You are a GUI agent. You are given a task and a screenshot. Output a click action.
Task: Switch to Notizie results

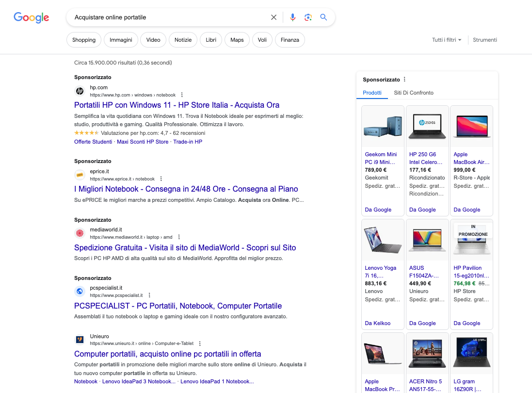pos(183,40)
